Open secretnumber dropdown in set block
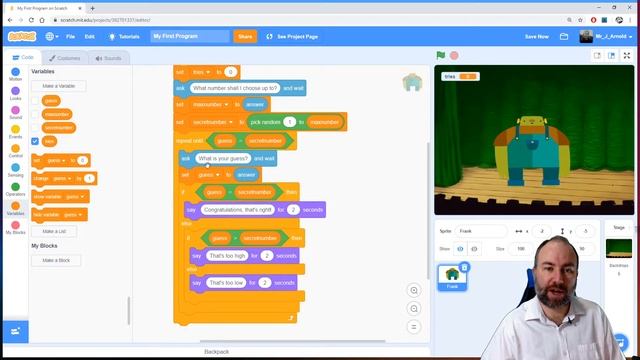 click(x=212, y=122)
